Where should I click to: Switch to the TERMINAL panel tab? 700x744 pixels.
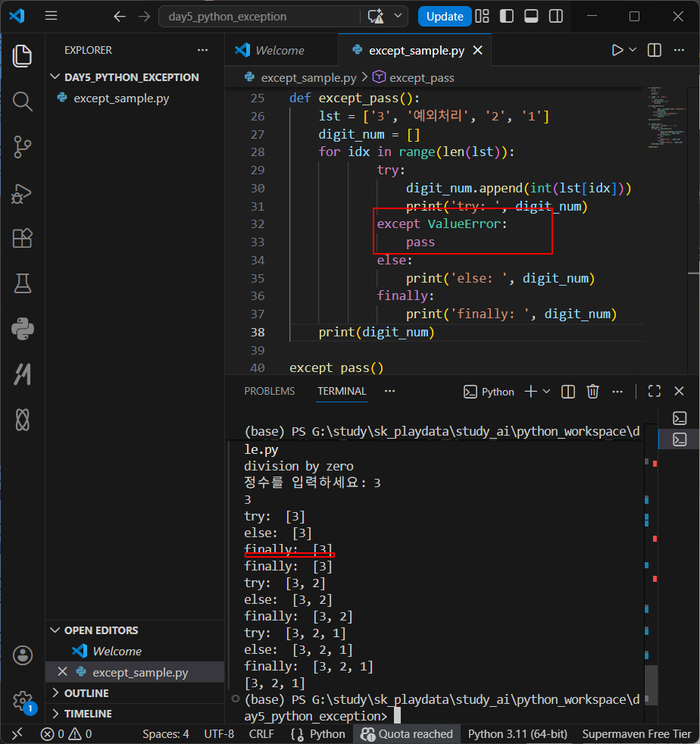pyautogui.click(x=342, y=391)
